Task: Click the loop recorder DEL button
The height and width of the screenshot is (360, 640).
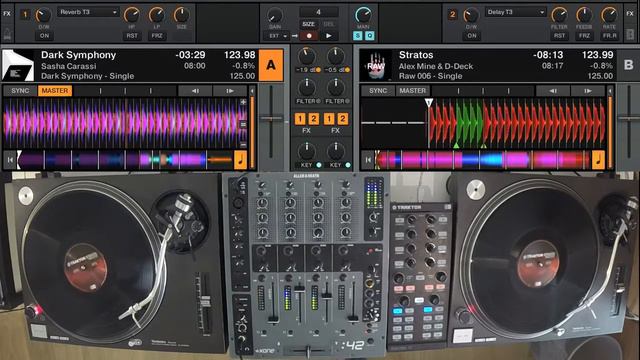Action: coord(329,24)
